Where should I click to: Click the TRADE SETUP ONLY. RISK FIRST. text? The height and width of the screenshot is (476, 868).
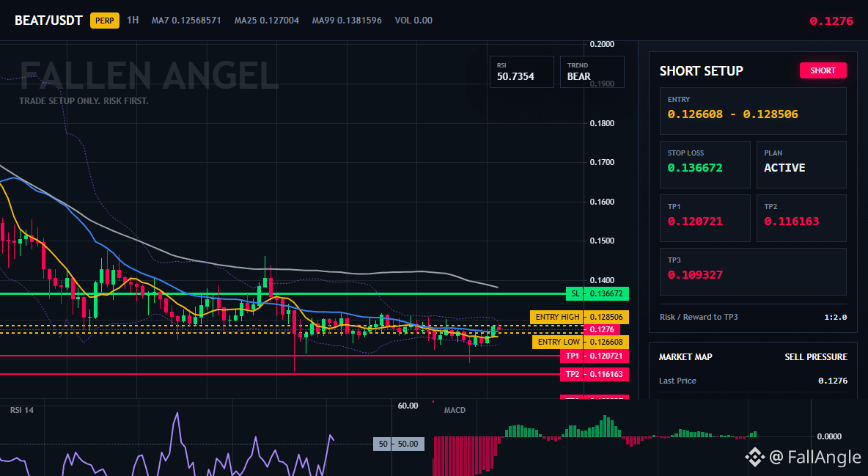click(84, 101)
